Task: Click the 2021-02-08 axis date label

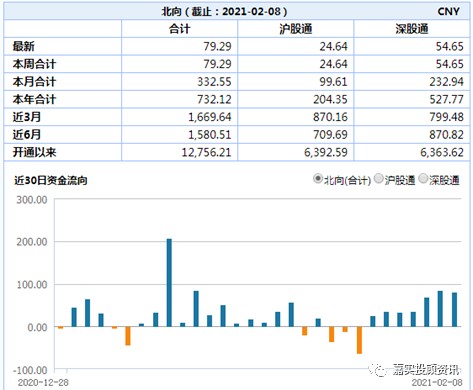Action: click(x=437, y=382)
